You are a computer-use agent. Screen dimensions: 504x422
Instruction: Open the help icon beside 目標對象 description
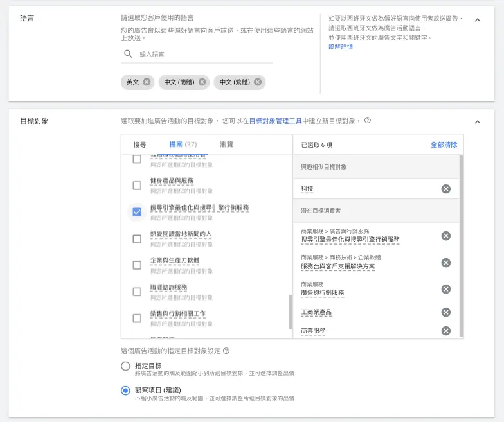pos(368,121)
